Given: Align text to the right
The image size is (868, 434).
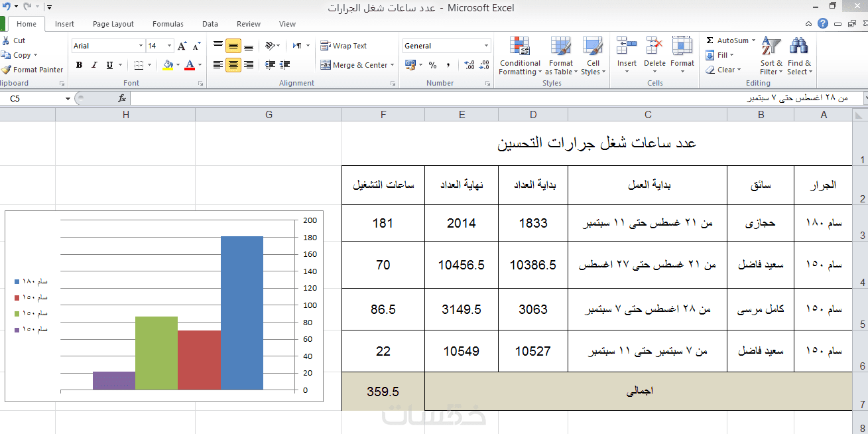Looking at the screenshot, I should [x=249, y=65].
